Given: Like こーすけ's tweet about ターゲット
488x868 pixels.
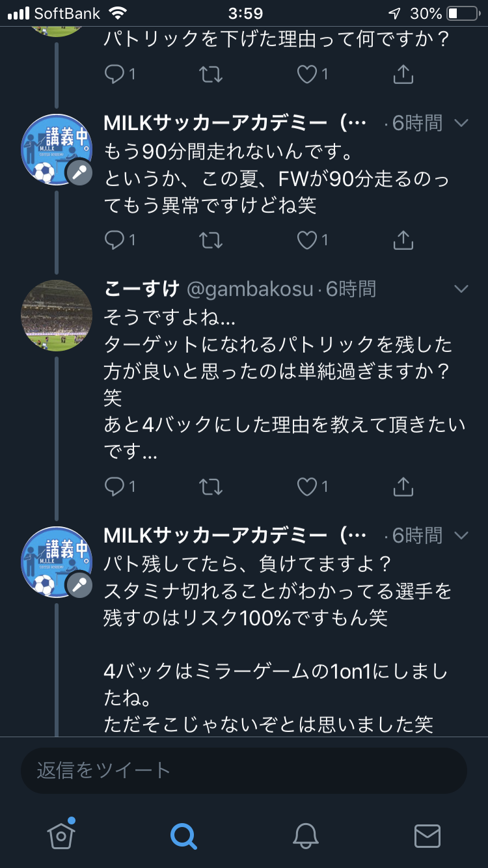Looking at the screenshot, I should [x=306, y=486].
